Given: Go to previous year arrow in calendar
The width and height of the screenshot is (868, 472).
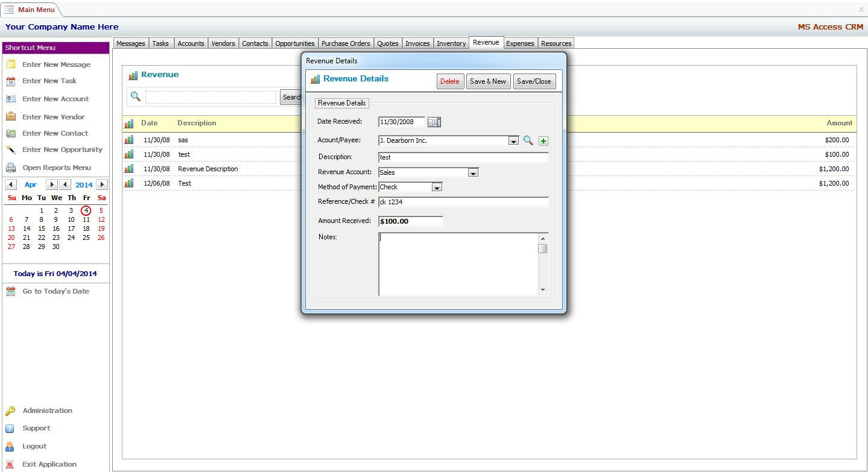Looking at the screenshot, I should point(65,184).
